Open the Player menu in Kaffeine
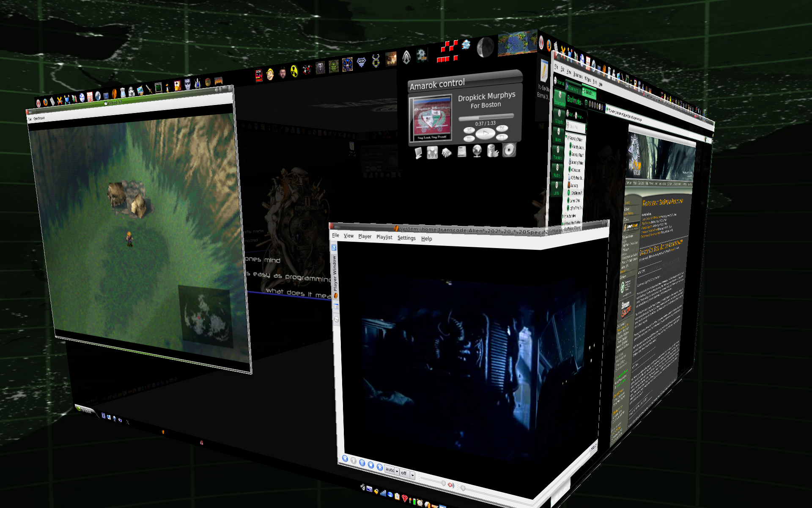This screenshot has height=508, width=812. [365, 236]
